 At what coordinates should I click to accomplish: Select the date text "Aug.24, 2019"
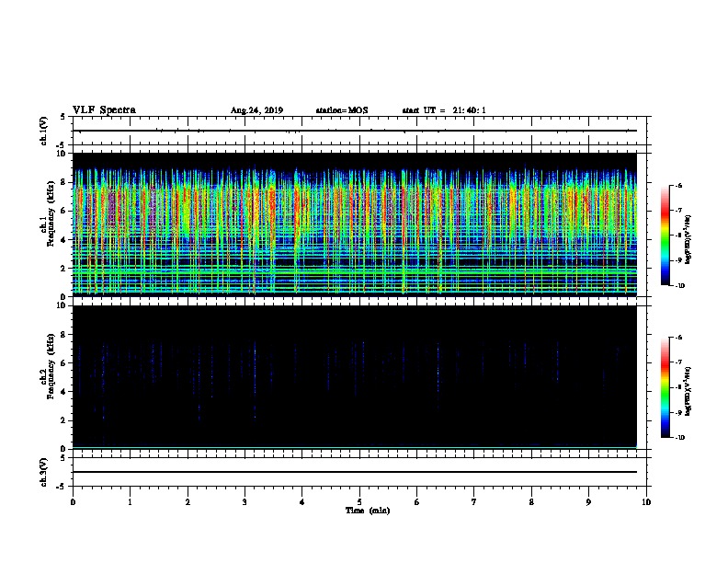(x=256, y=110)
